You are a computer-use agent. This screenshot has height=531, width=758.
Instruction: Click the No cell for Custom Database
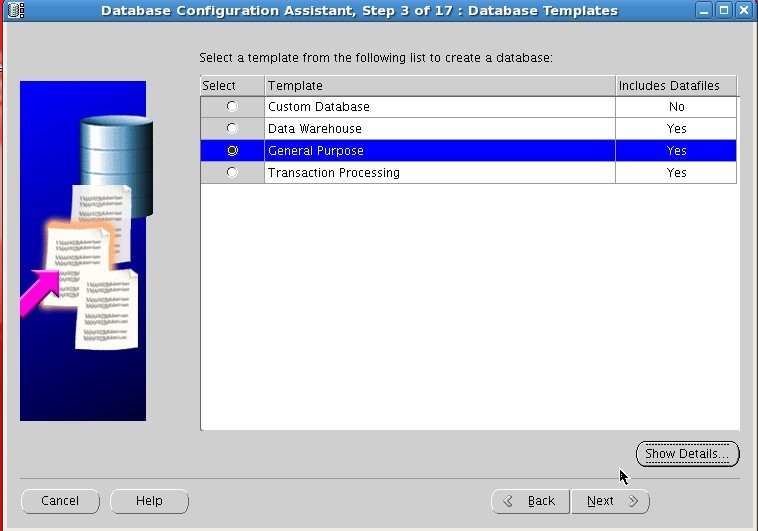(676, 106)
